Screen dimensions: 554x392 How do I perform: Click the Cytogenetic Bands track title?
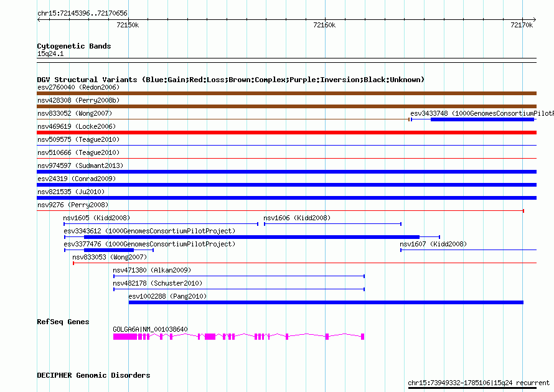[x=74, y=46]
